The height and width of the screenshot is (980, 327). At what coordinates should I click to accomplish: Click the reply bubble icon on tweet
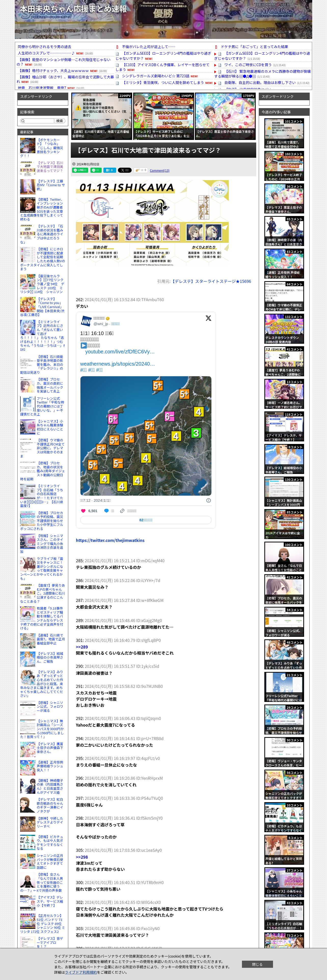(107, 511)
